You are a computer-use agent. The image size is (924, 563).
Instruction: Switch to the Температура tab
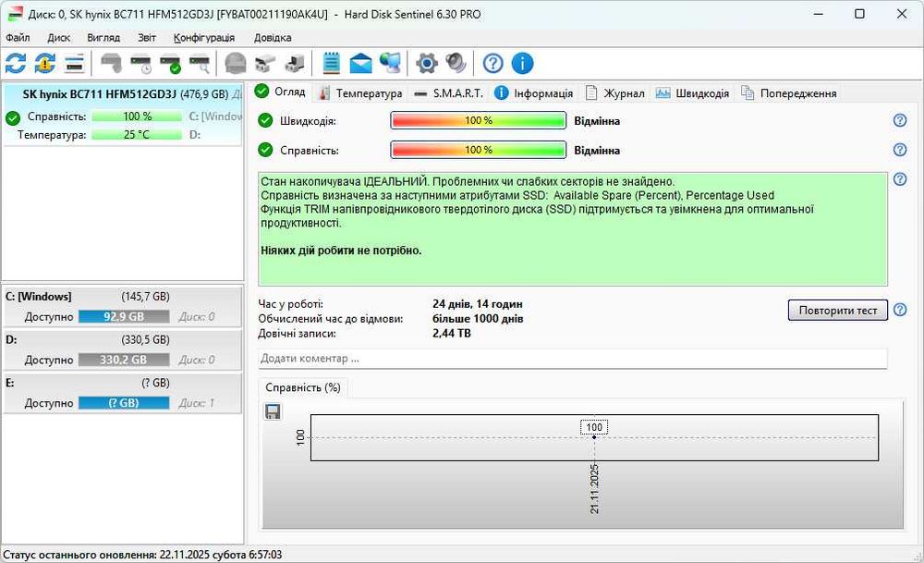click(360, 93)
